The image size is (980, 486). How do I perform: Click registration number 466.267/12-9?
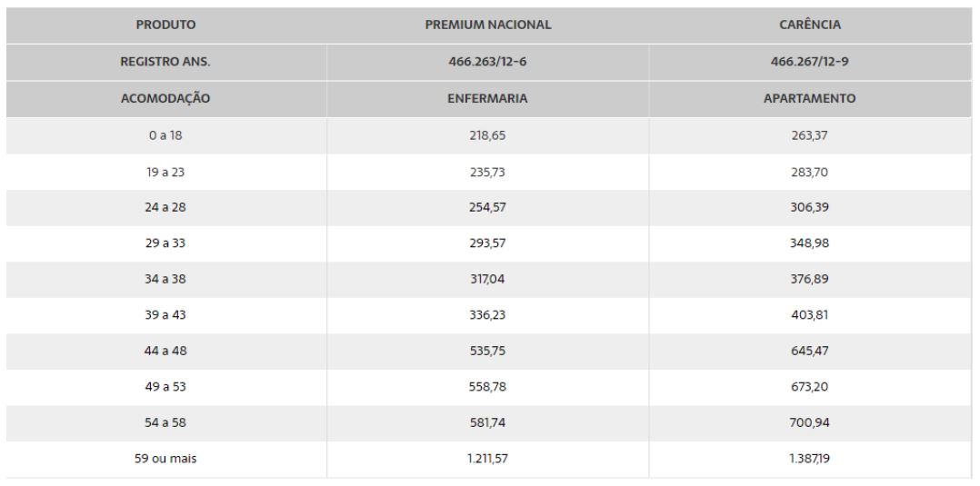coord(811,62)
